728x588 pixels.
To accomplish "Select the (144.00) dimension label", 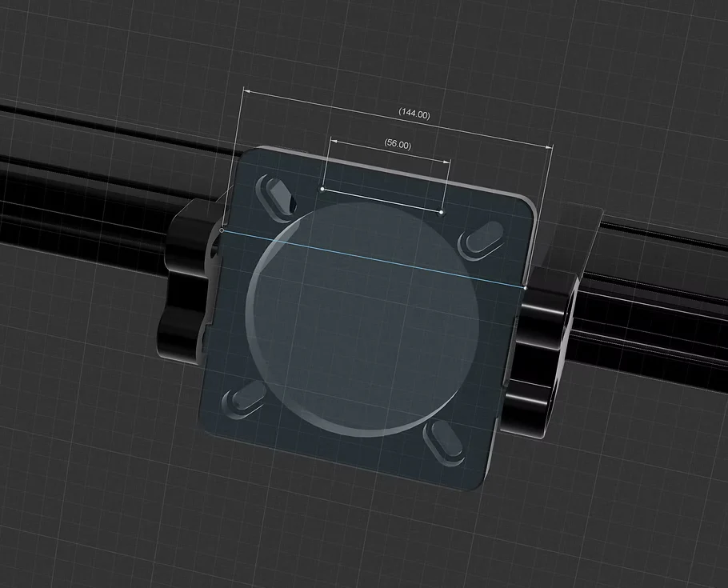I will [414, 114].
